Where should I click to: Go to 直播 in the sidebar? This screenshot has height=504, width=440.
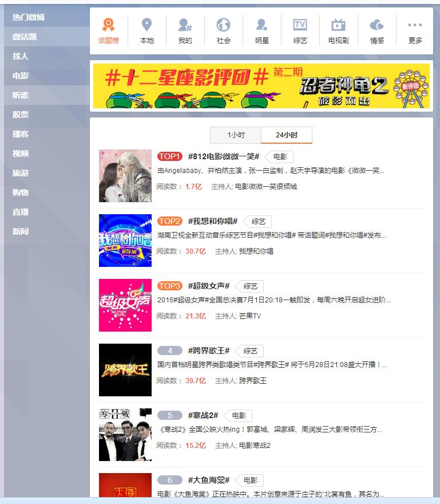(x=21, y=212)
